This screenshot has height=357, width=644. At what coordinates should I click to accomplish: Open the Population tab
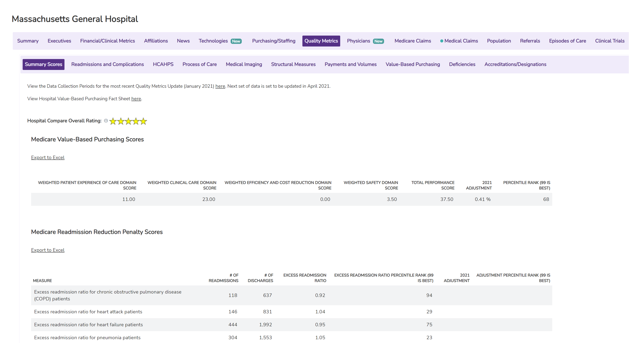[499, 41]
